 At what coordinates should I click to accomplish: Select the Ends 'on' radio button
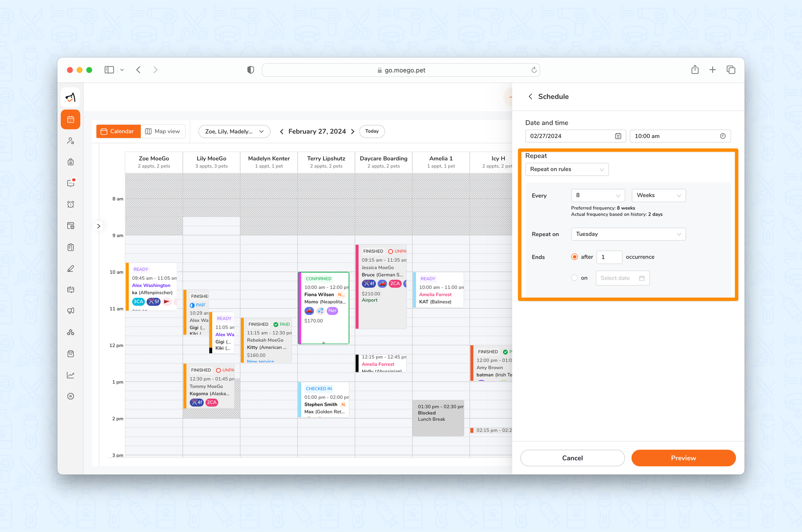pos(575,278)
